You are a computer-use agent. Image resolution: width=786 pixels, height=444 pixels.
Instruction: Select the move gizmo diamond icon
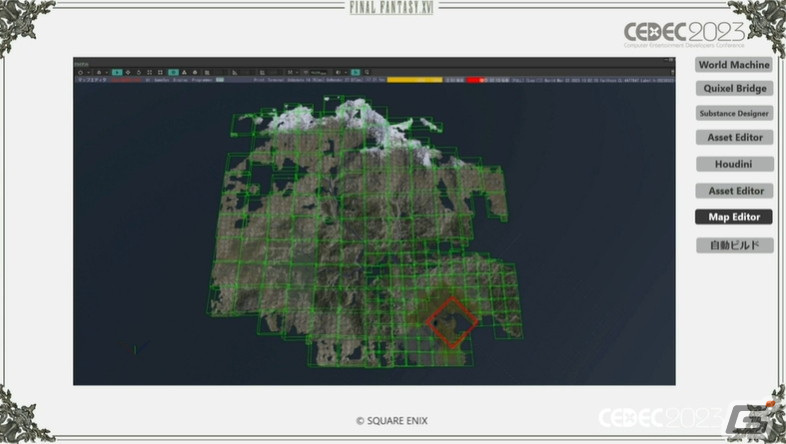(128, 73)
